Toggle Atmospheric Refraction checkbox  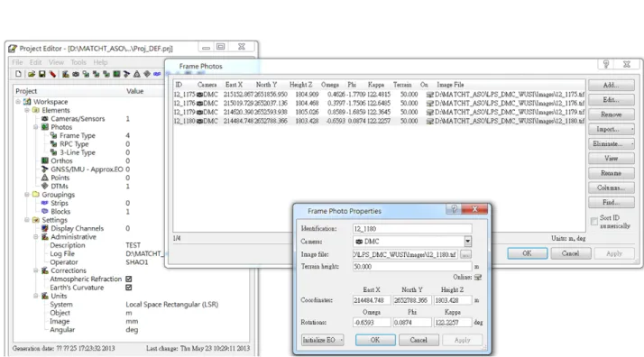[x=129, y=279]
